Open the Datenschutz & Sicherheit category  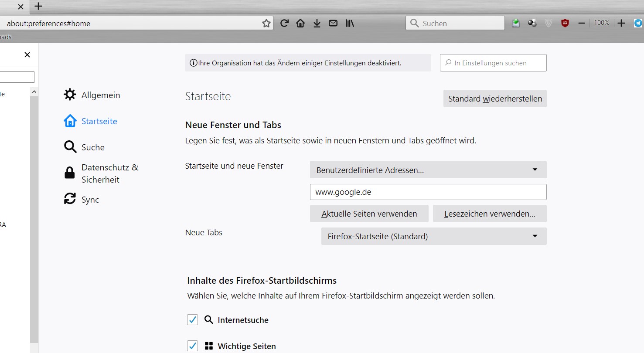coord(109,173)
